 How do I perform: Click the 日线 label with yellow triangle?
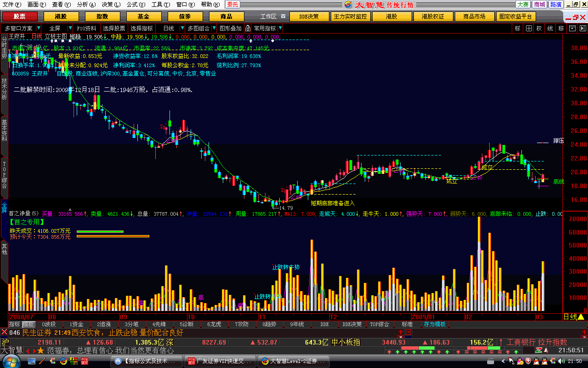point(574,316)
